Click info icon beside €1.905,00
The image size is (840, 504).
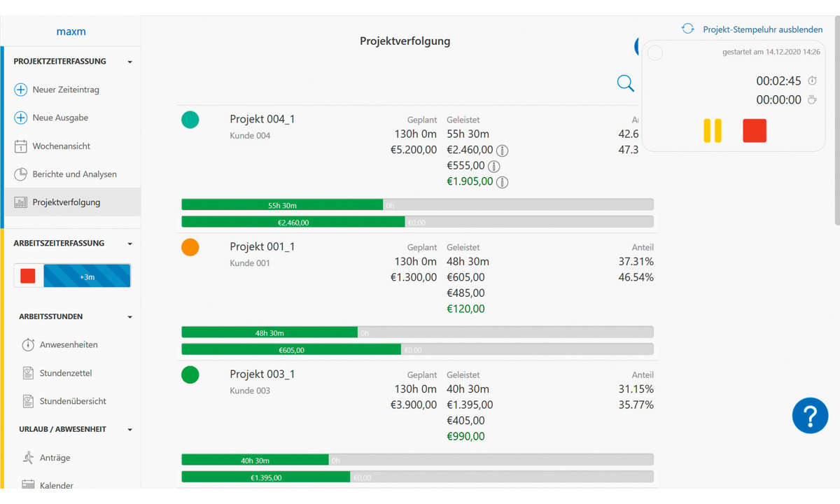coord(502,182)
